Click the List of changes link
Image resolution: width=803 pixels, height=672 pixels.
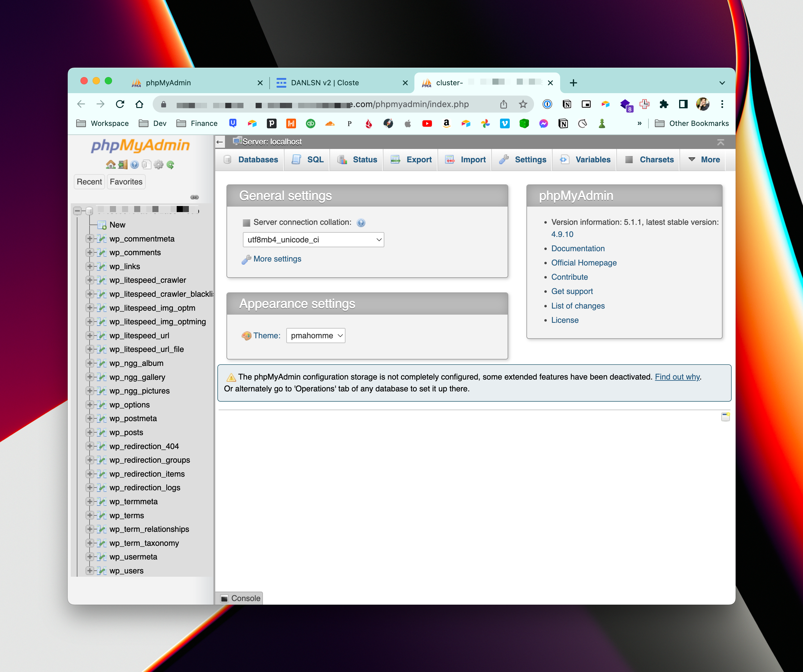(578, 306)
